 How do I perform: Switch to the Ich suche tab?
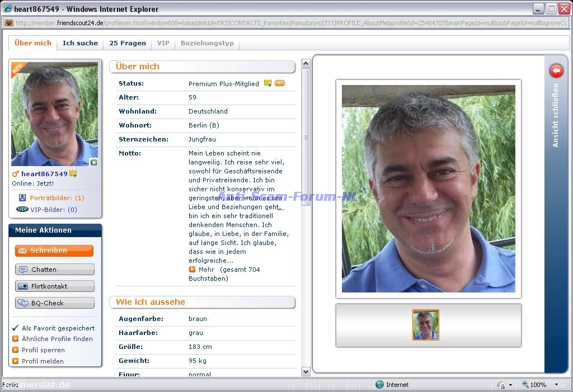click(x=80, y=43)
